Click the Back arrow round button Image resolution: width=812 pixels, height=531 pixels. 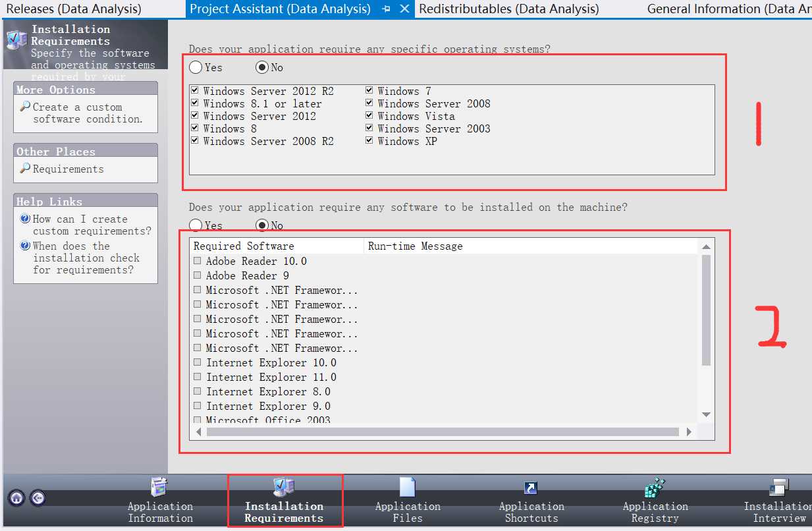coord(38,497)
